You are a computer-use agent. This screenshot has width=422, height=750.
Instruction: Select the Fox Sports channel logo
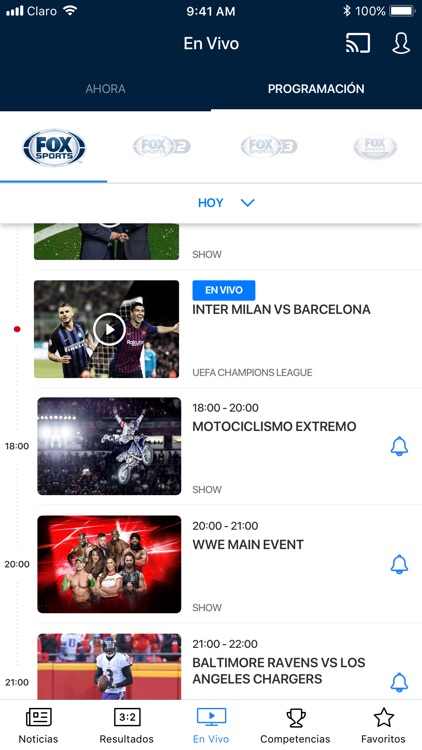tap(54, 147)
